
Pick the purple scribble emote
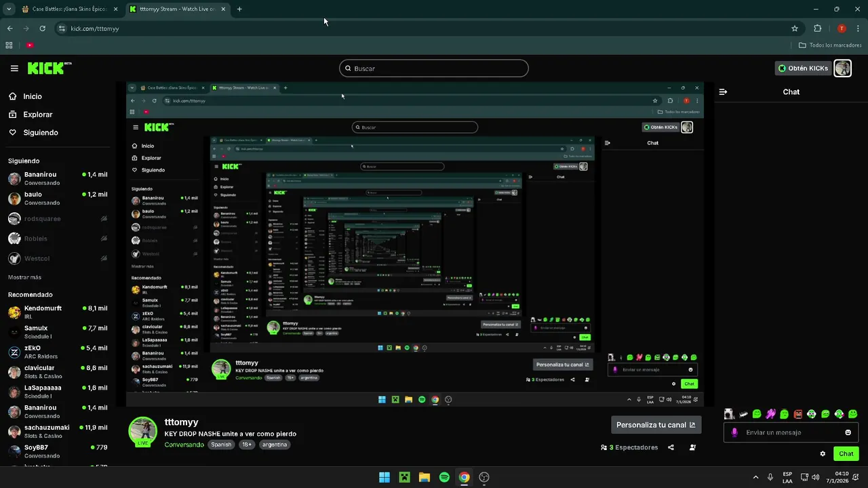click(771, 414)
